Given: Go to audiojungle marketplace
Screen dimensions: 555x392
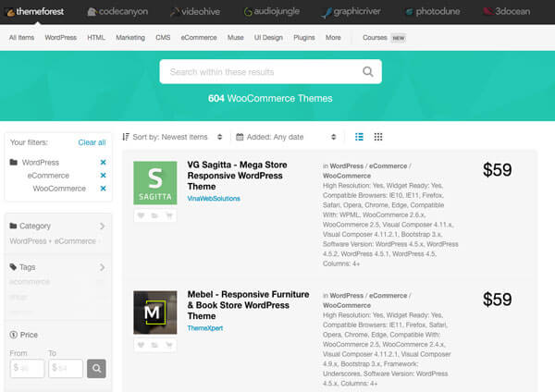Looking at the screenshot, I should tap(271, 12).
